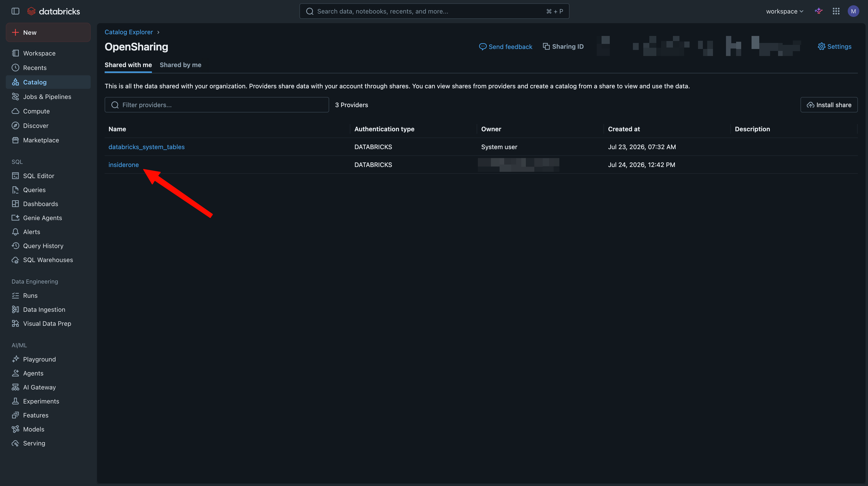Screen dimensions: 868x486
Task: Open the Databricks Assistant sparkle icon
Action: (819, 11)
